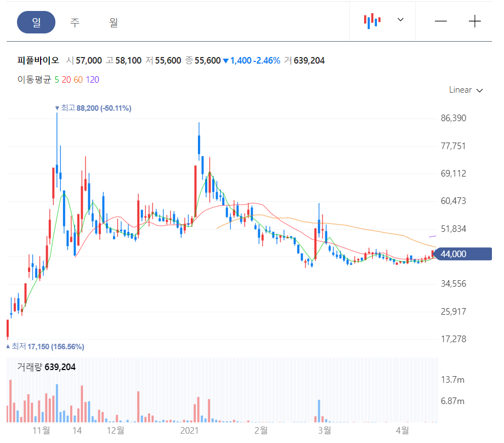Click the 최고 88,200 high marker
This screenshot has width=504, height=443.
(93, 108)
